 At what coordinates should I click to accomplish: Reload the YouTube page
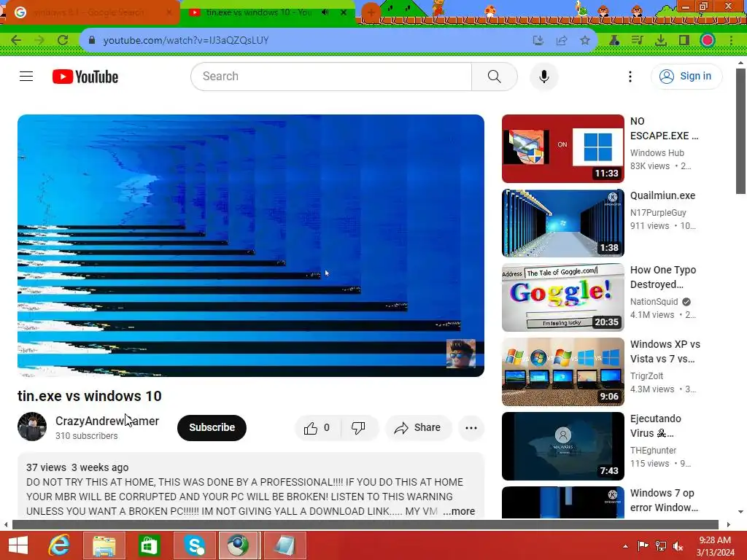[63, 40]
